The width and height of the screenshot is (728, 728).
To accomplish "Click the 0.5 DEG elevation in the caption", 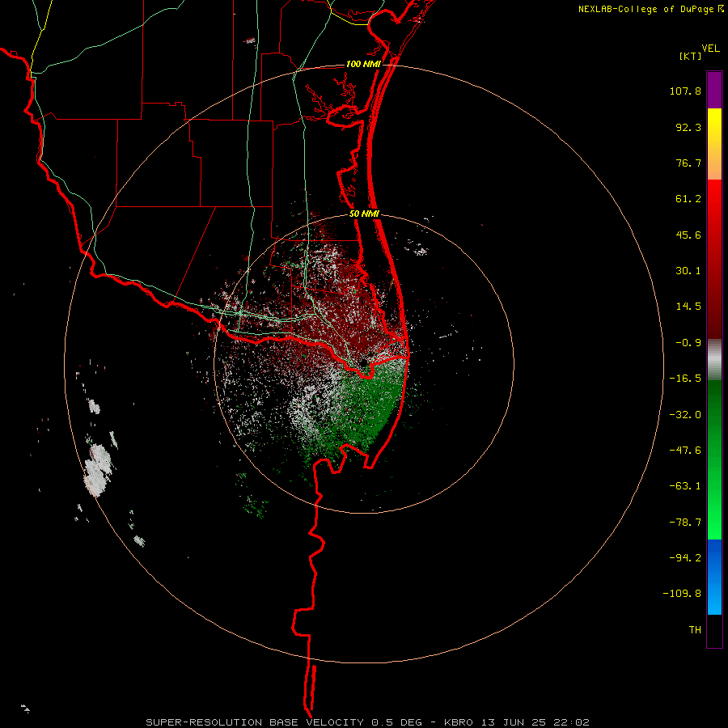I will tap(396, 722).
